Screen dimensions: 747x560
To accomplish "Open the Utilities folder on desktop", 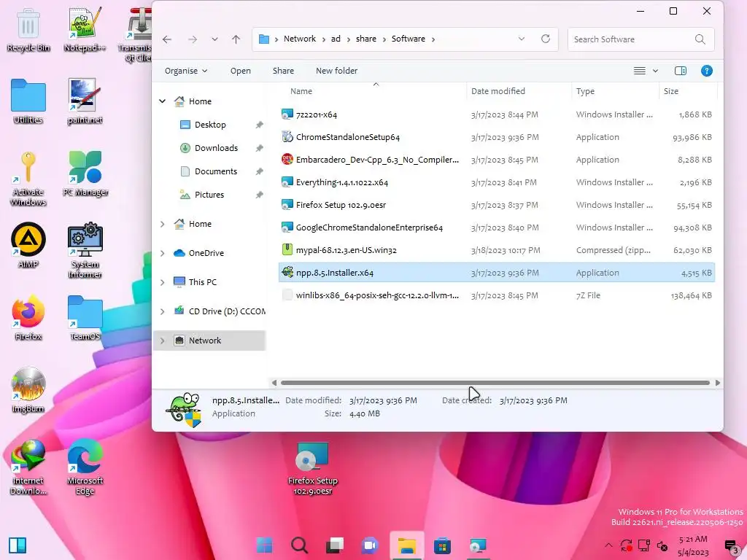I will (x=28, y=101).
